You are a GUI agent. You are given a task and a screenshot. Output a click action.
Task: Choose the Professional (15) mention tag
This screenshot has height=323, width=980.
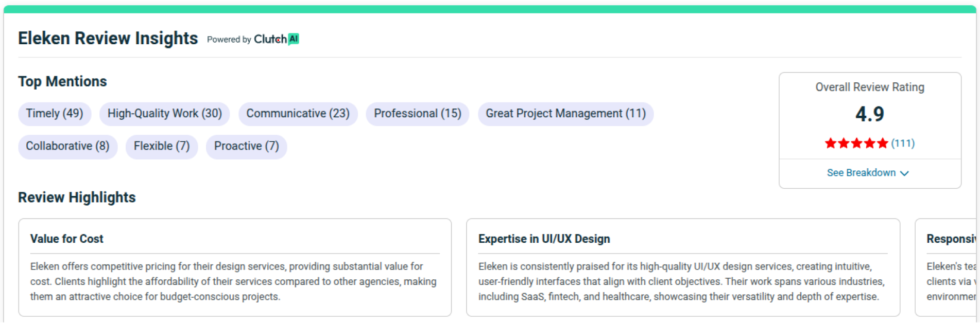417,114
